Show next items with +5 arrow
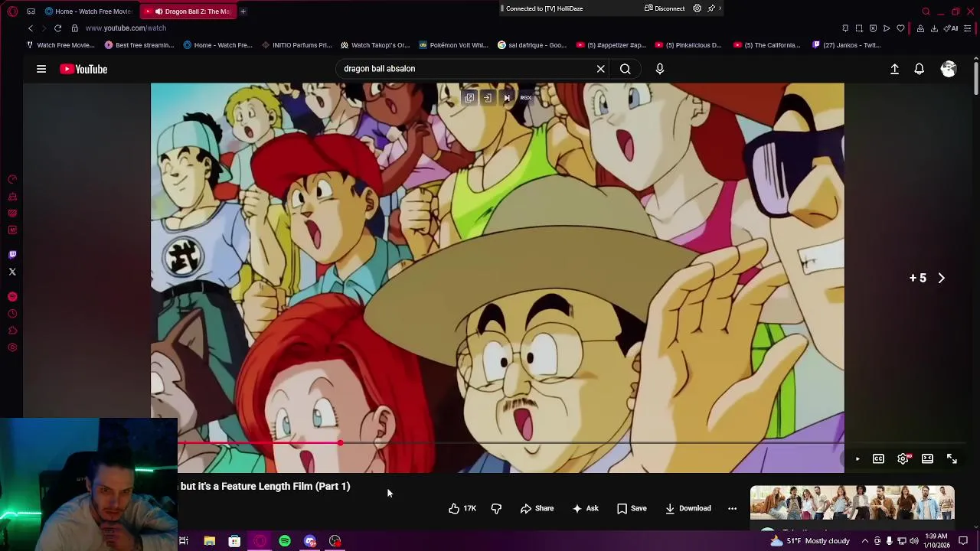 click(x=927, y=278)
